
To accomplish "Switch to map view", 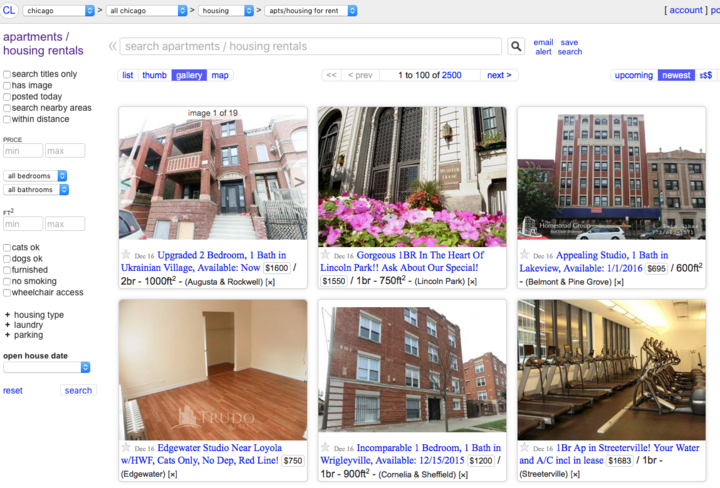I will coord(220,75).
